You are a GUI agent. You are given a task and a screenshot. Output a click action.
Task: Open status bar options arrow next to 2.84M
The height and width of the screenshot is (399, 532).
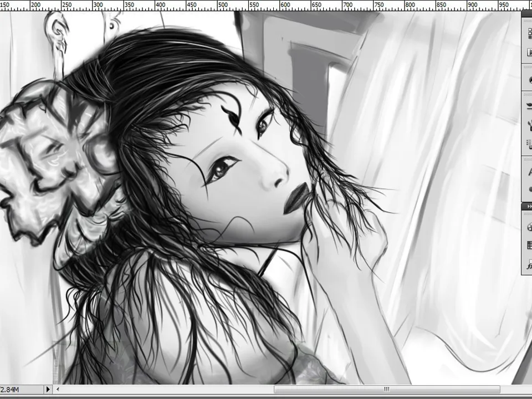click(48, 390)
